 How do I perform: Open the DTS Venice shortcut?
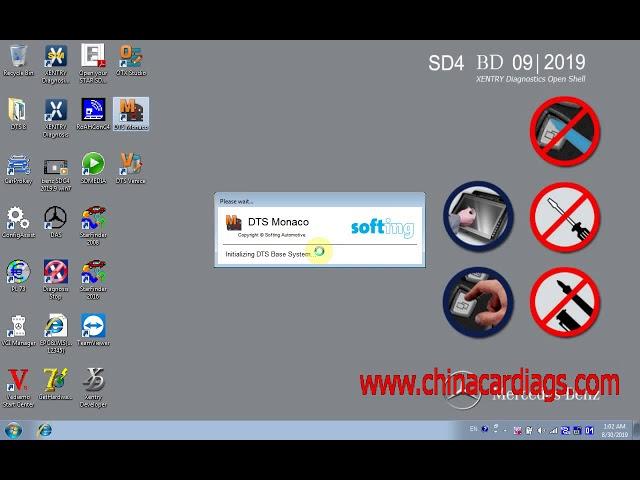click(131, 168)
